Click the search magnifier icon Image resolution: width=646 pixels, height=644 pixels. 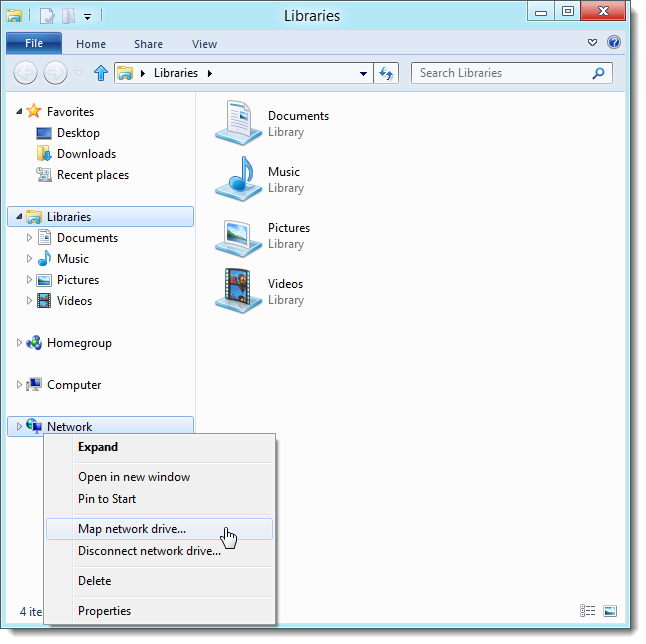[x=599, y=73]
